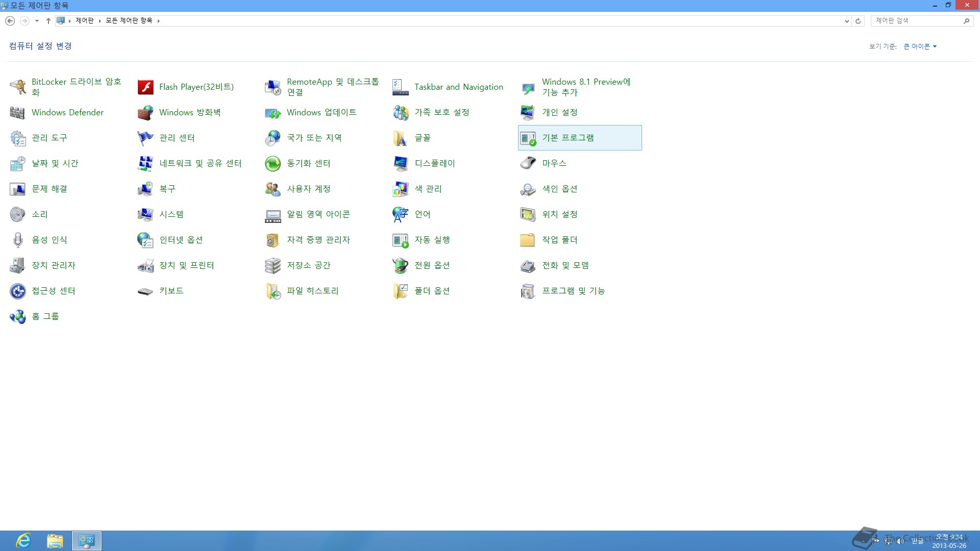
Task: Click the 저장소 공간 link
Action: (x=309, y=265)
